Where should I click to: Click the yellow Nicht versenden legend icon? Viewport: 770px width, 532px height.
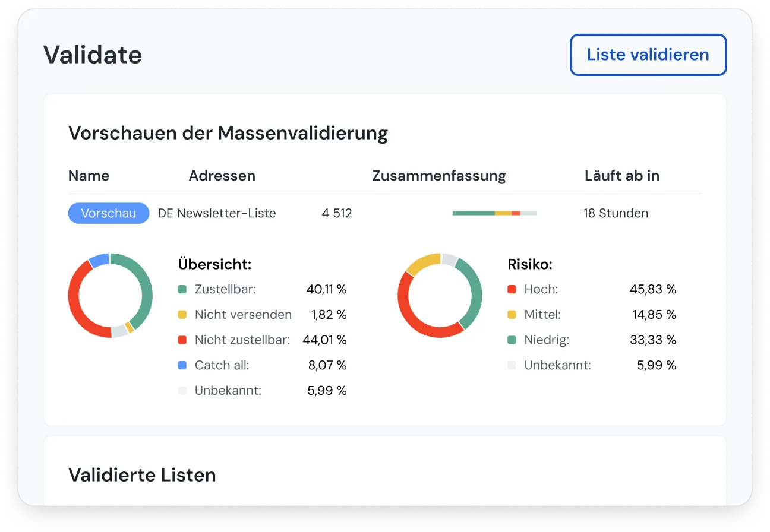(x=184, y=315)
